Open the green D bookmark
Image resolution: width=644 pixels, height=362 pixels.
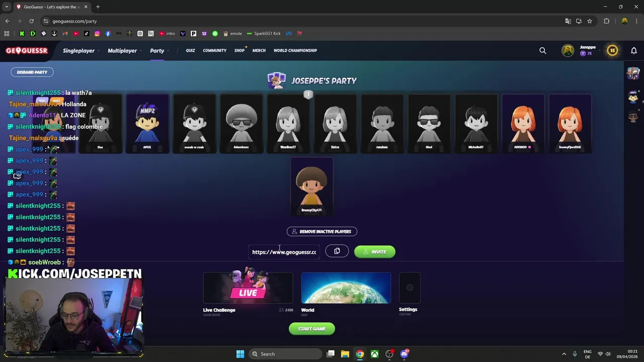[33, 34]
